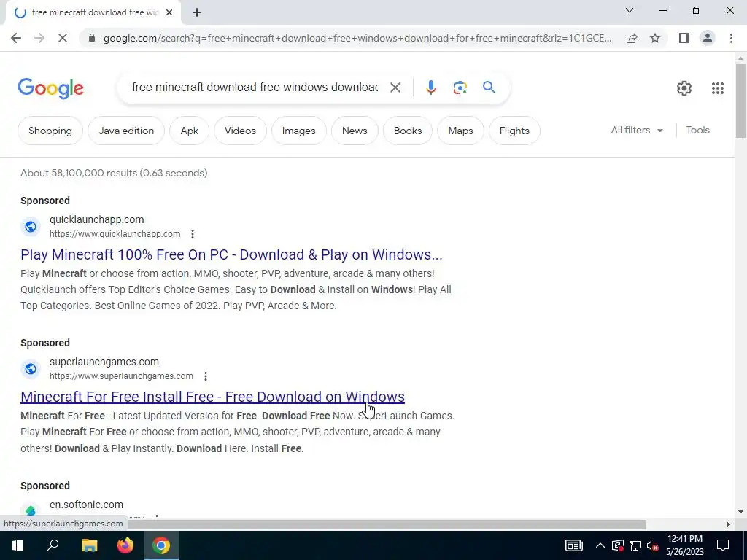Click the quicklaunchapp.com globe favicon
747x560 pixels.
(31, 227)
